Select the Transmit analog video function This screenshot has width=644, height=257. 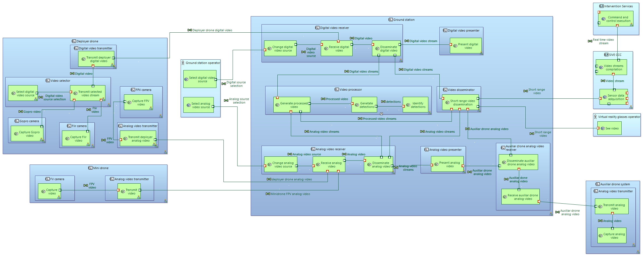(x=612, y=206)
